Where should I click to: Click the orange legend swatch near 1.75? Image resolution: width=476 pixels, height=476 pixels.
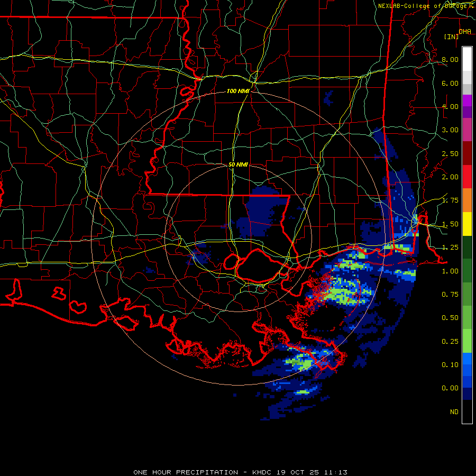click(x=467, y=200)
